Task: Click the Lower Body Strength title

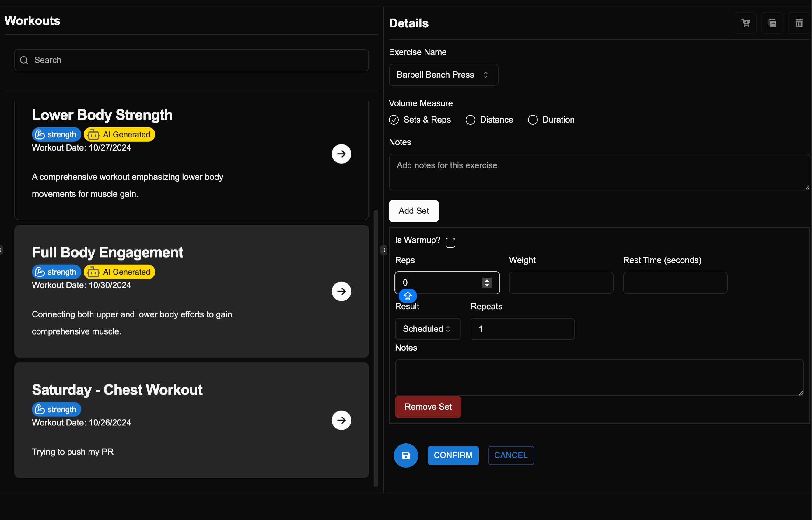Action: click(102, 115)
